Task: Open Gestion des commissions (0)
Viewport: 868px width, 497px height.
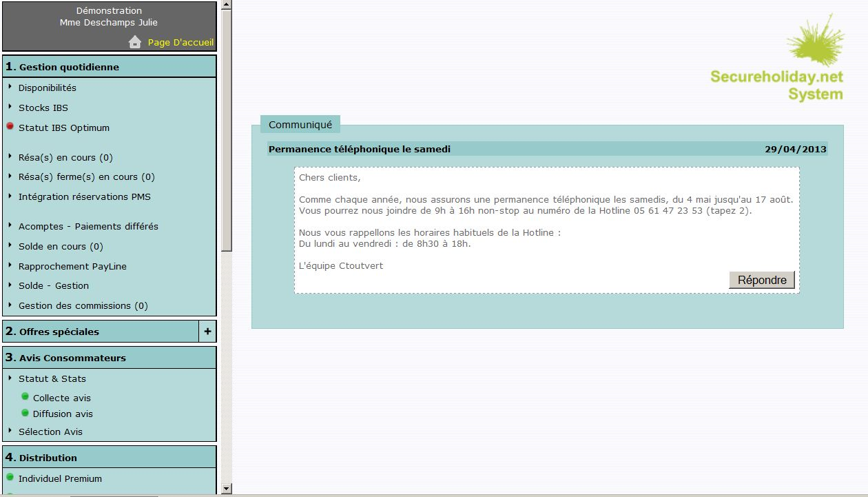Action: (x=83, y=306)
